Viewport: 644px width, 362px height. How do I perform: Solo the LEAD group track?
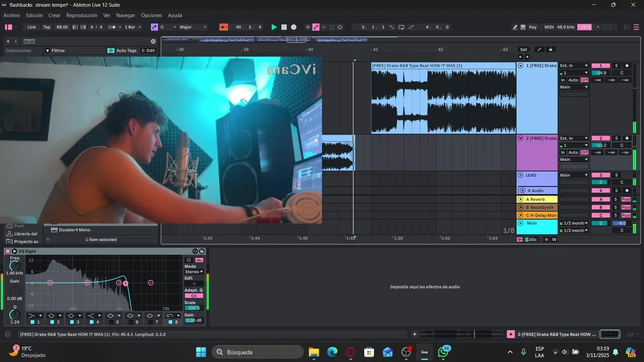(x=616, y=175)
